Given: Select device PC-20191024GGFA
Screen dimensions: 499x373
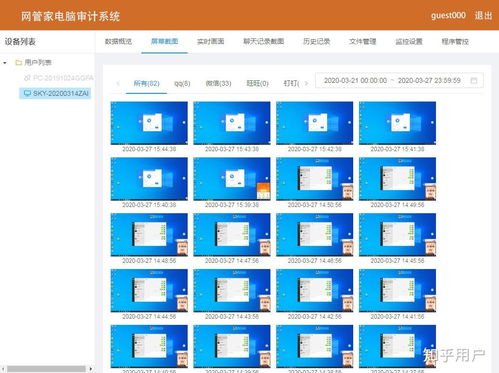Looking at the screenshot, I should [63, 78].
